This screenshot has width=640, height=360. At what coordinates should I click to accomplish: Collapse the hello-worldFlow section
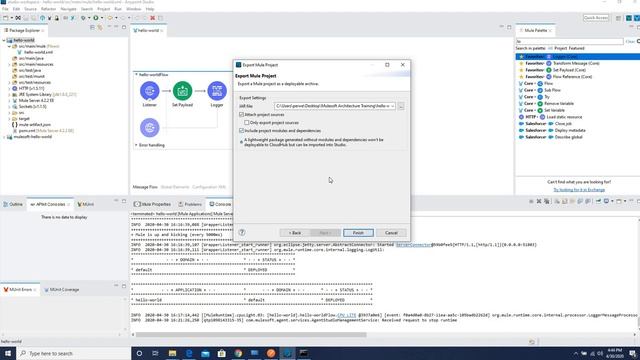point(136,75)
